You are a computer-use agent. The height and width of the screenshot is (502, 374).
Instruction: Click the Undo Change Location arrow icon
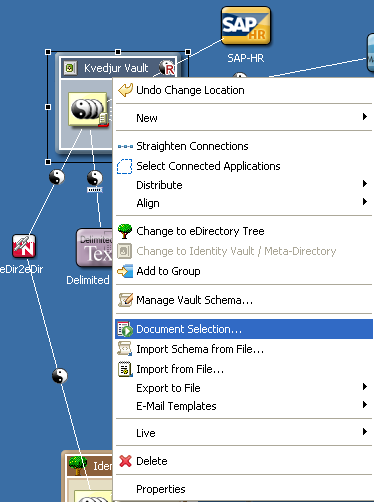[125, 90]
